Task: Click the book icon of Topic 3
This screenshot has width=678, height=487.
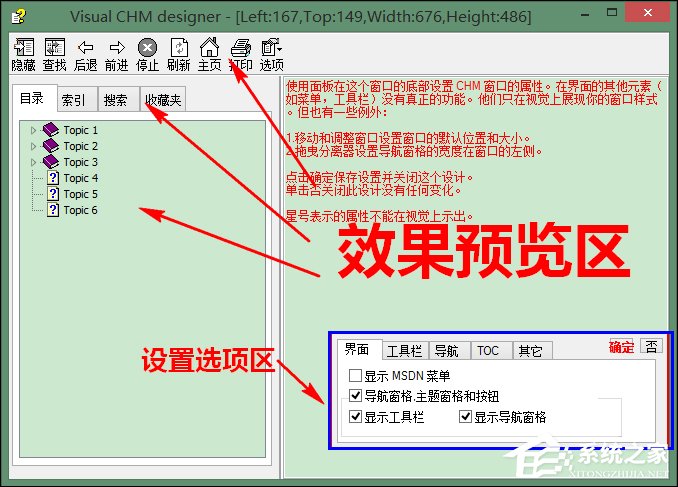Action: point(51,162)
